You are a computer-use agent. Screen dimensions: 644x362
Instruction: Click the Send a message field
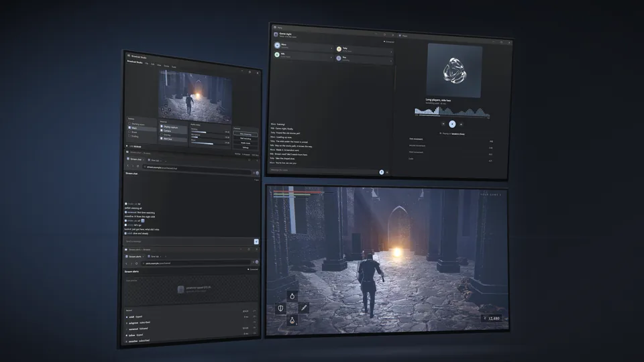189,241
